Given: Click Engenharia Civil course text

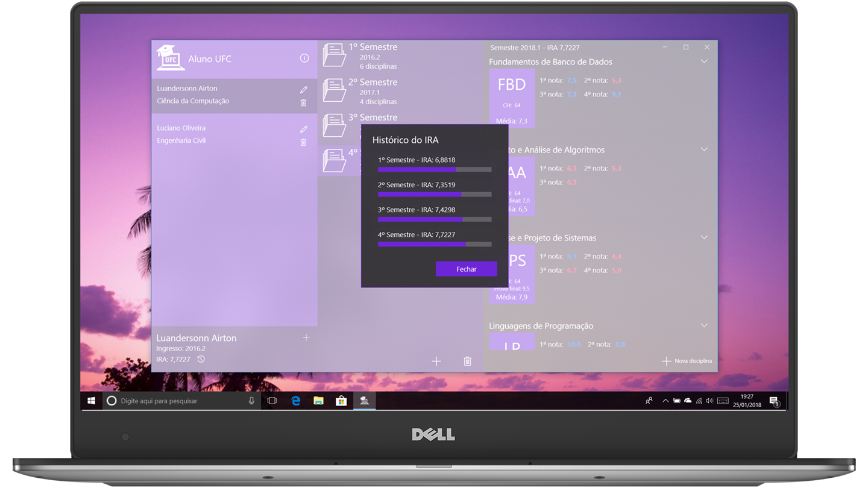Looking at the screenshot, I should (x=181, y=140).
